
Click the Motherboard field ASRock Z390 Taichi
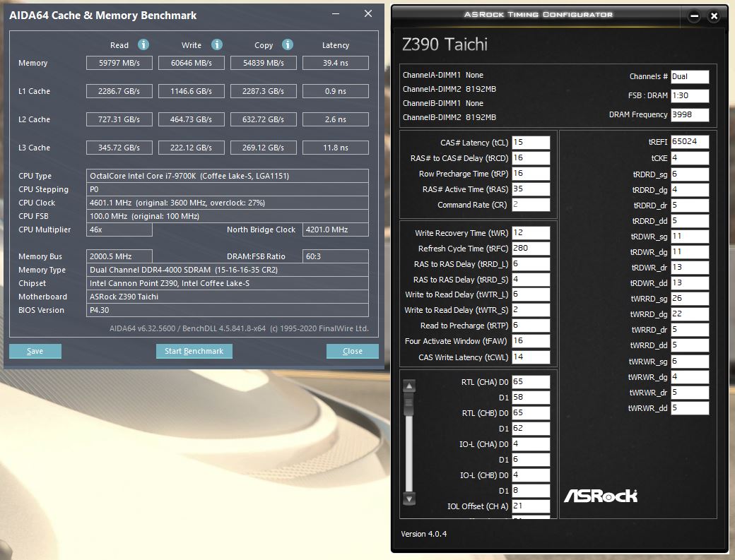[228, 297]
